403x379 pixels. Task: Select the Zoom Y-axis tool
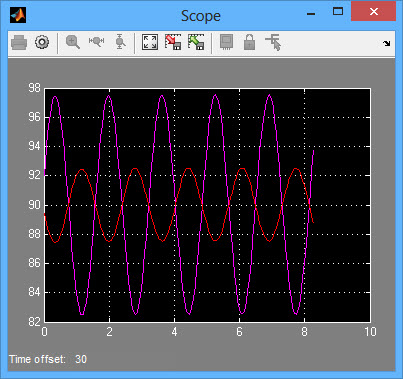tap(120, 42)
